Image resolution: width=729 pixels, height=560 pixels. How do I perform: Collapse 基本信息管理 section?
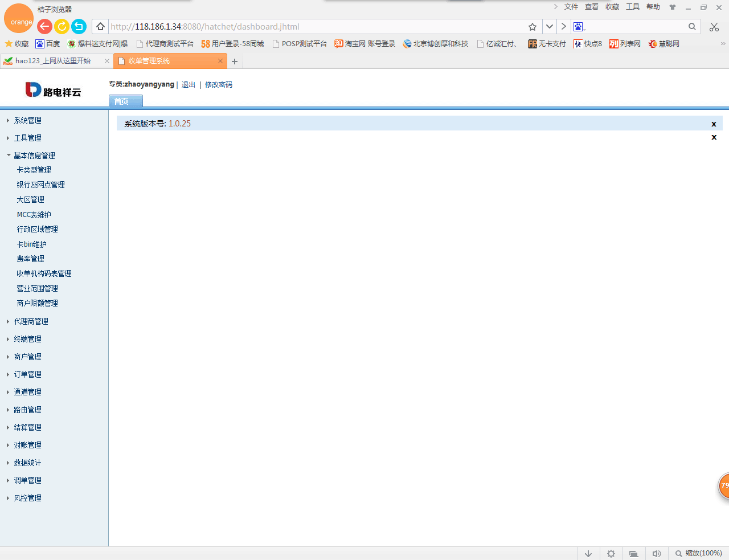[x=35, y=156]
